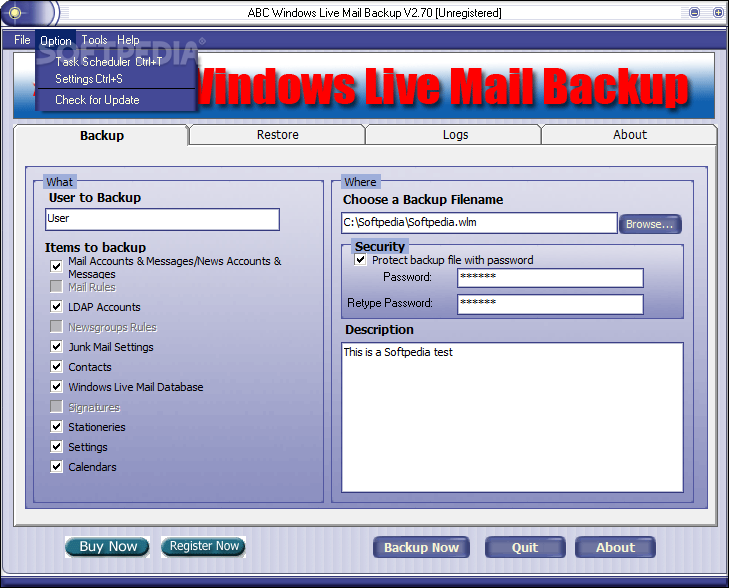Click the Retype Password input field

550,304
